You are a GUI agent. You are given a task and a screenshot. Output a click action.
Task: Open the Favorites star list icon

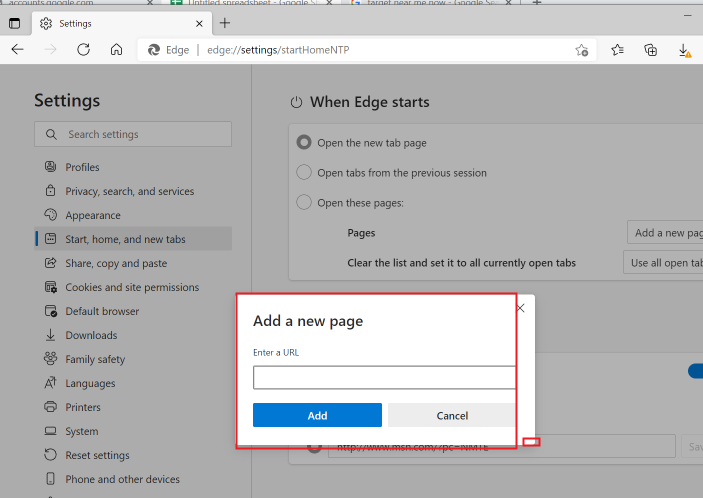pos(618,49)
